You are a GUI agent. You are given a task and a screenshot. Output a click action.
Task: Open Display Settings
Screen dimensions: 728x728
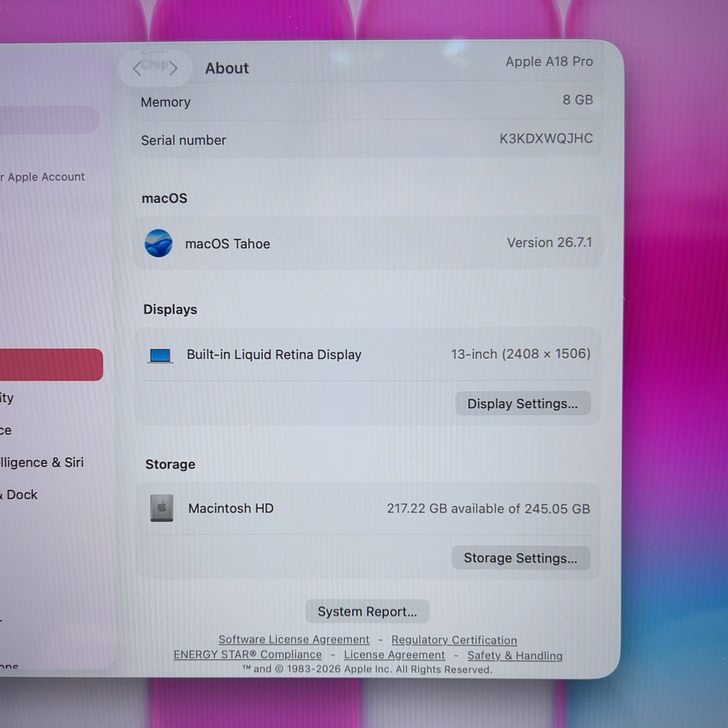[x=522, y=403]
